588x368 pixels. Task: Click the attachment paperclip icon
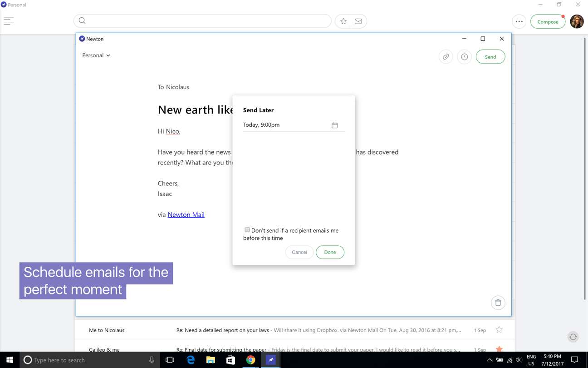tap(446, 57)
